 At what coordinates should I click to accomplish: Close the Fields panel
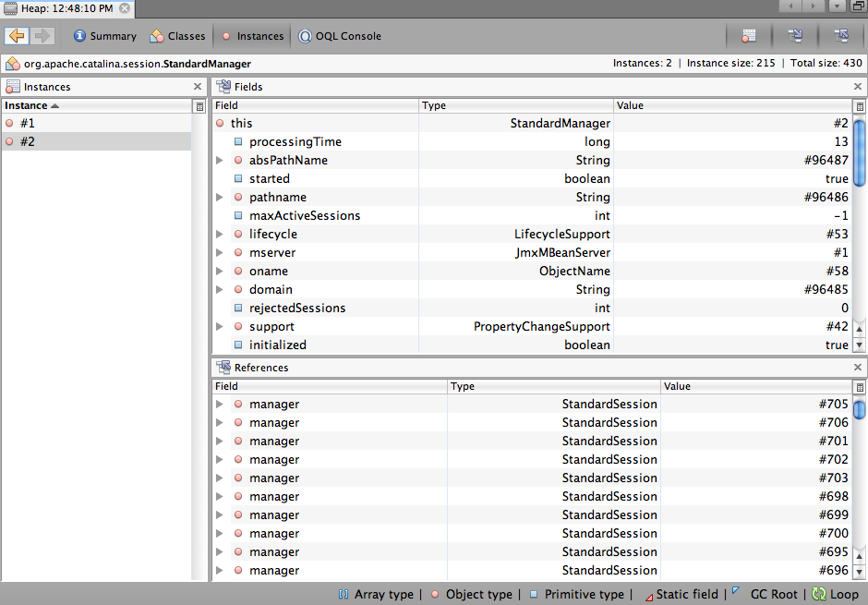coord(858,87)
